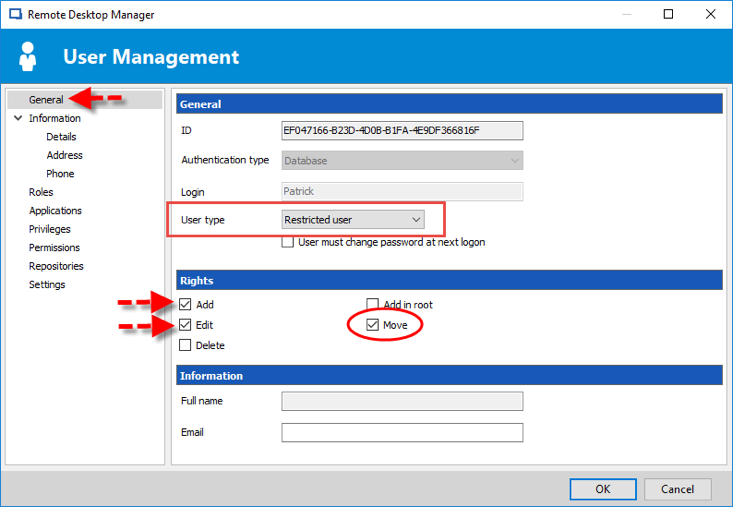
Task: Open the Permissions section
Action: pos(54,248)
